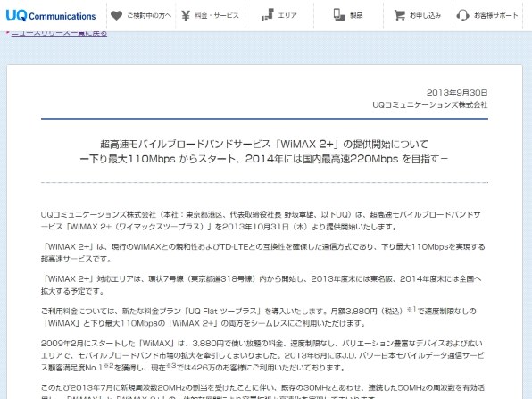Click the paragraph starting このたび2013年7月に
The width and height of the screenshot is (532, 399).
[262, 391]
